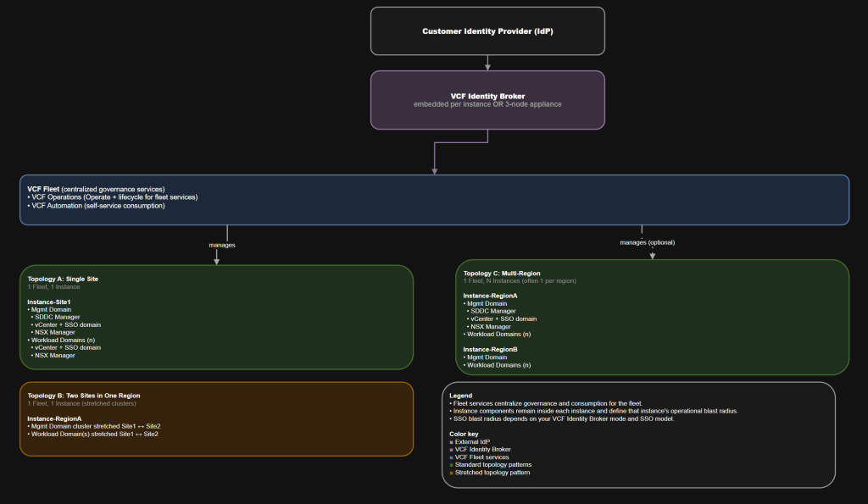The width and height of the screenshot is (868, 504).
Task: Click the Stretched topology pattern orange square
Action: point(451,472)
